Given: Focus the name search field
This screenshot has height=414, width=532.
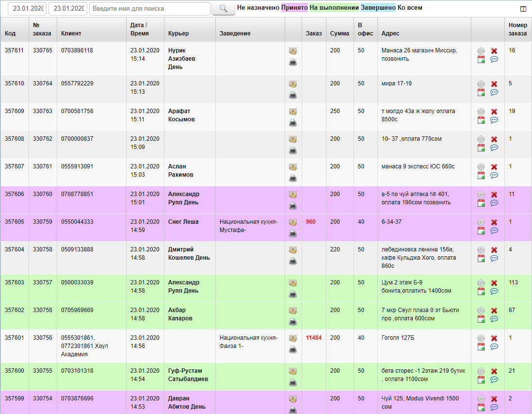Looking at the screenshot, I should (150, 8).
